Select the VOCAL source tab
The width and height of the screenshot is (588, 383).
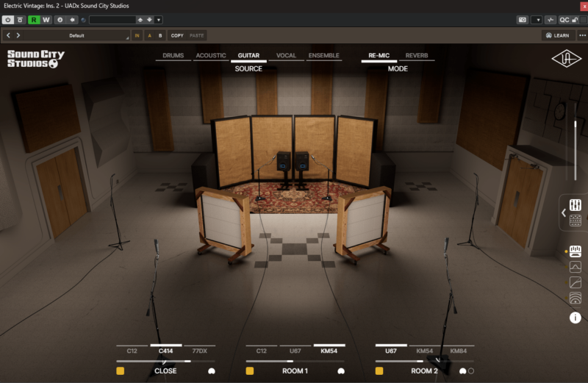pyautogui.click(x=286, y=56)
